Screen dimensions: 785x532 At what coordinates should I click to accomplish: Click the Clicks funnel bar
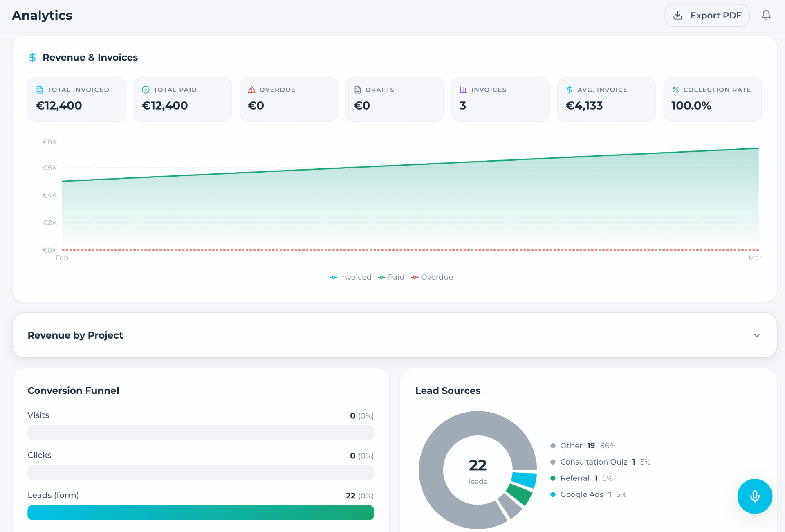click(x=200, y=473)
